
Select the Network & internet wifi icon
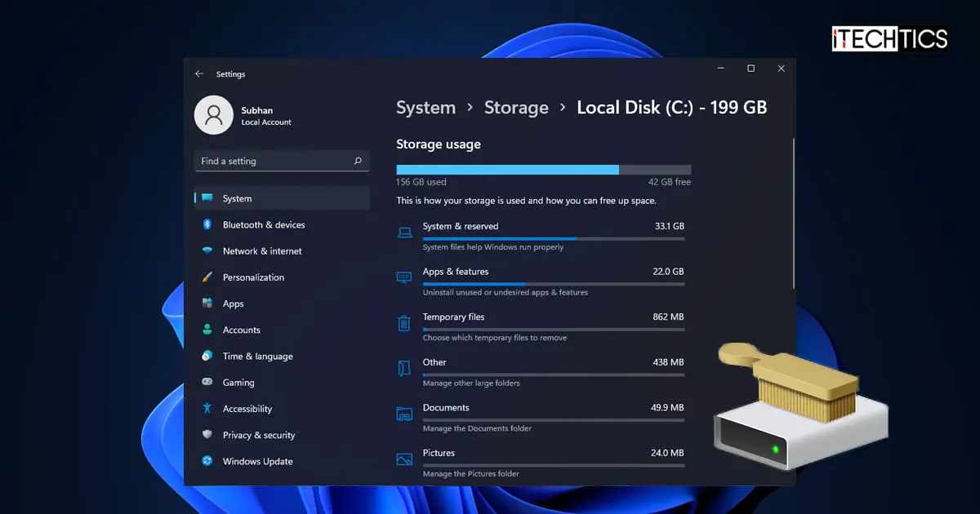coord(207,250)
